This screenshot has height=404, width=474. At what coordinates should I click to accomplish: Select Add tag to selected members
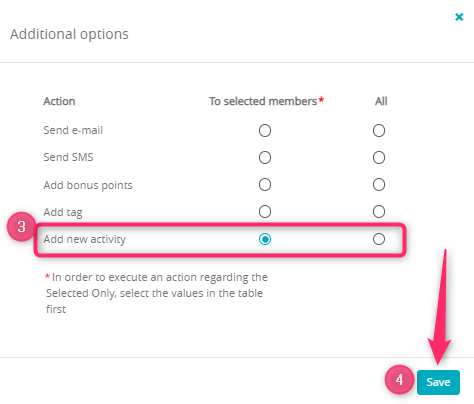[x=265, y=211]
